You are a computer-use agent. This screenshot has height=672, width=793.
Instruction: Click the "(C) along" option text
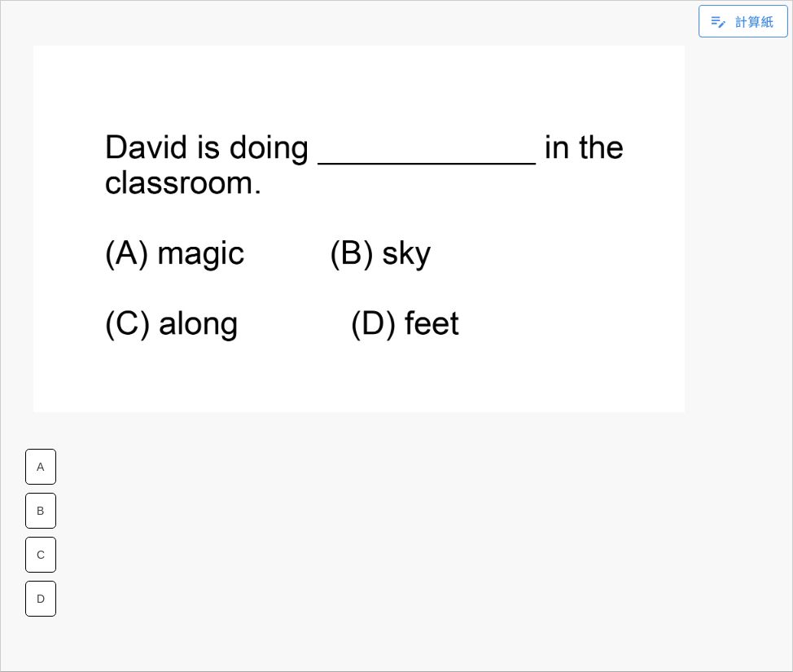(x=171, y=323)
